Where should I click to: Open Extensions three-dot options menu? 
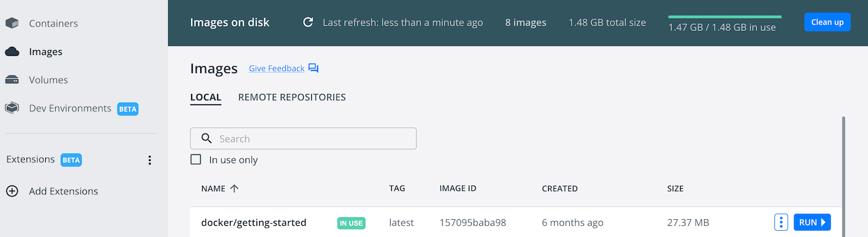[x=149, y=160]
